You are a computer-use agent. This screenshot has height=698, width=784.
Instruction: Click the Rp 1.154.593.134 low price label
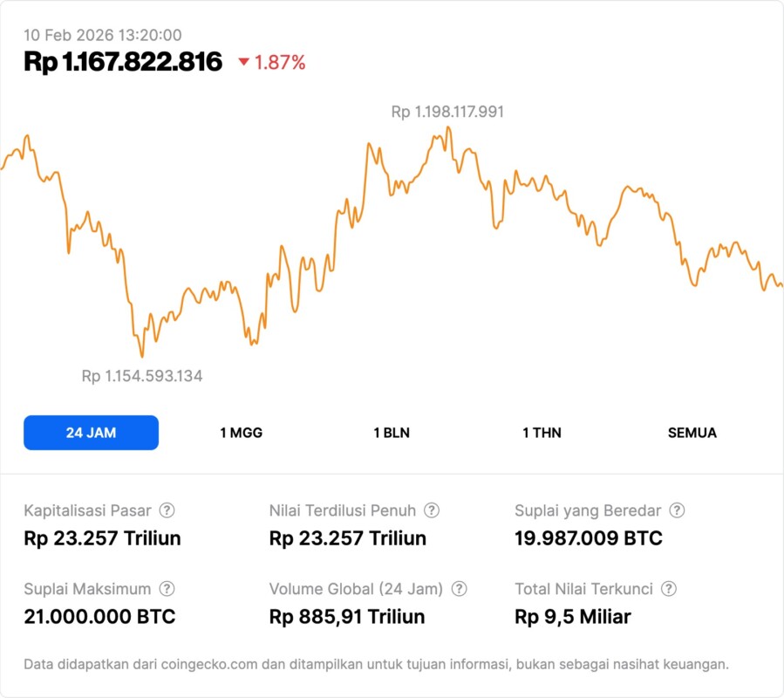142,376
